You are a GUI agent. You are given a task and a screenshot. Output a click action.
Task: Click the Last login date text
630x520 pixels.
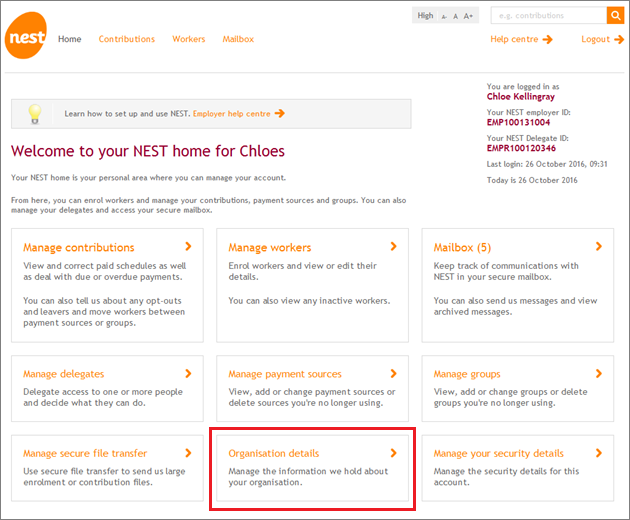(x=547, y=164)
